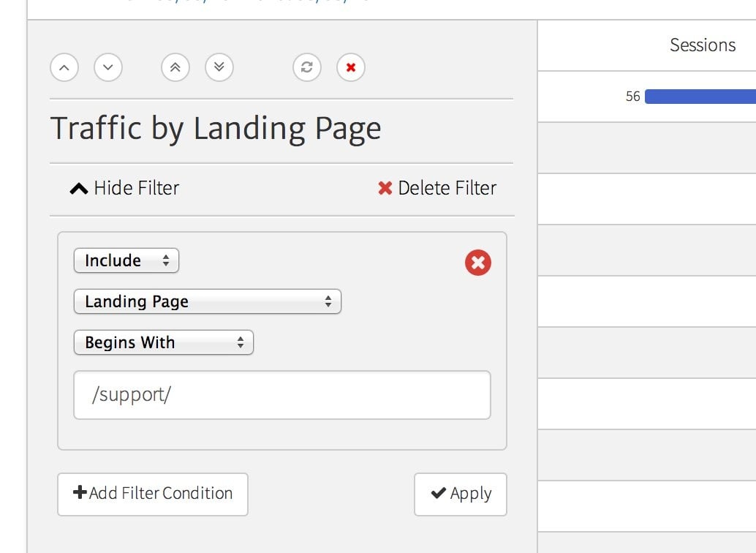
Task: Click the 56 sessions value
Action: pos(632,96)
